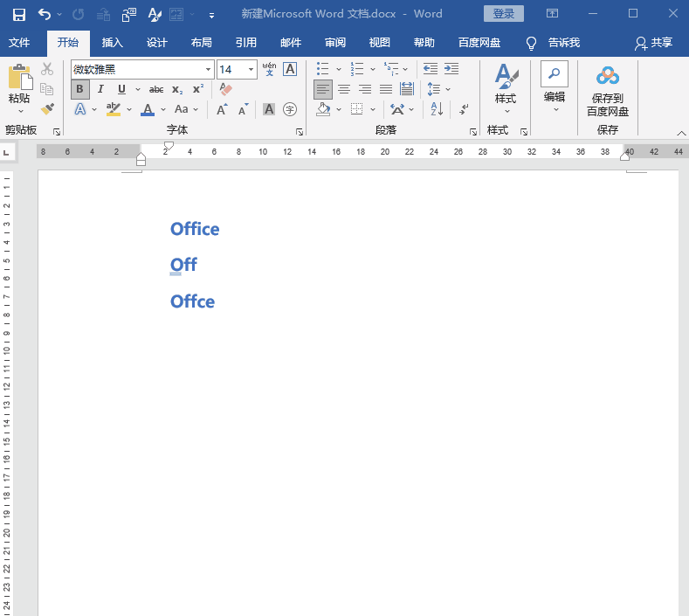Click the 共享 share button
This screenshot has height=616, width=689.
[653, 43]
